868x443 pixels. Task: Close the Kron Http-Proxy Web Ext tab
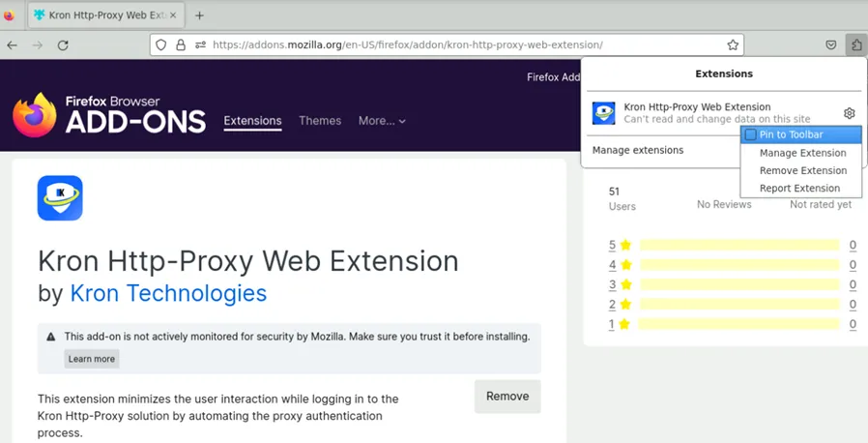click(173, 15)
